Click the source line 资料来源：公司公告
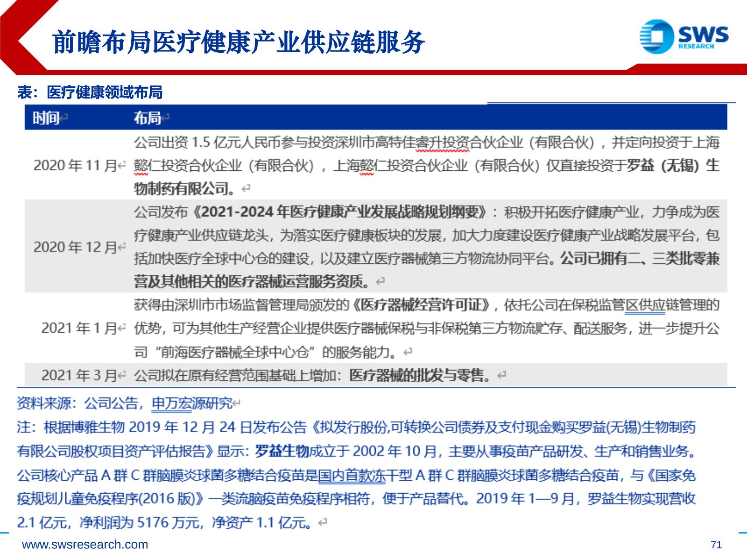 (x=78, y=403)
